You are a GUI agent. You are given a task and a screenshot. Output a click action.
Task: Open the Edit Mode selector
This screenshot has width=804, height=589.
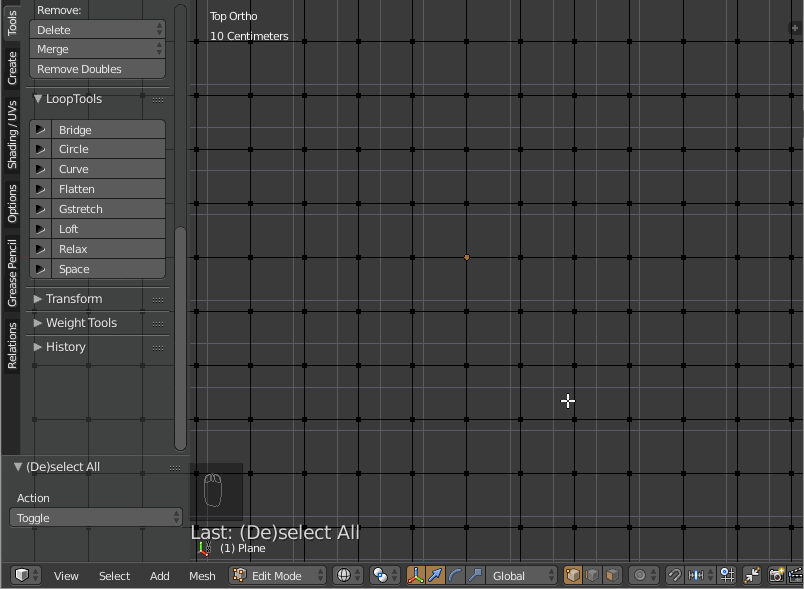[x=277, y=575]
